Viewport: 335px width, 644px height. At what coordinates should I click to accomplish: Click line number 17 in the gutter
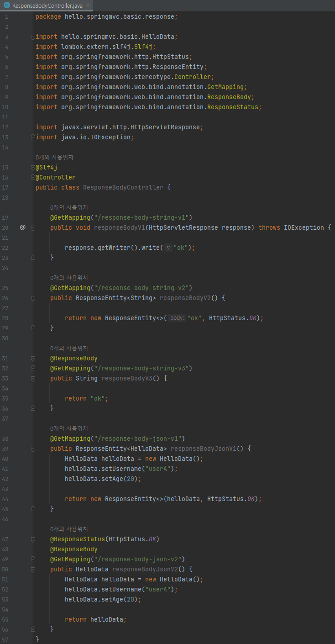5,187
